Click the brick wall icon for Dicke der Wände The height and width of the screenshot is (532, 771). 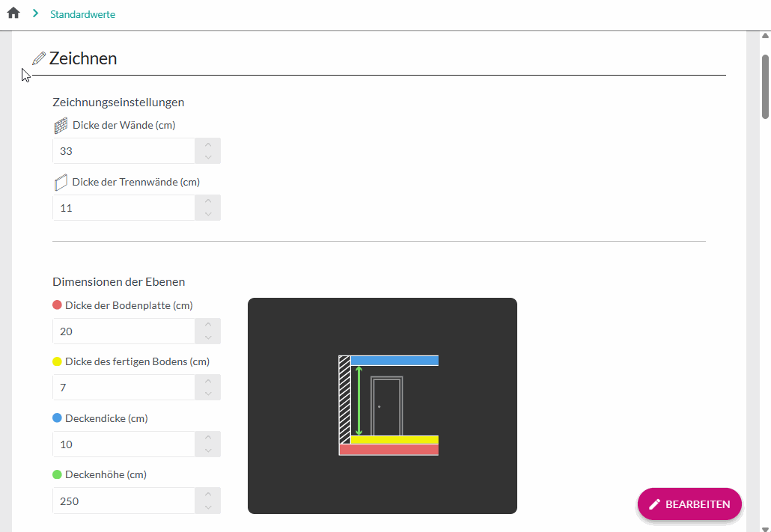click(61, 126)
